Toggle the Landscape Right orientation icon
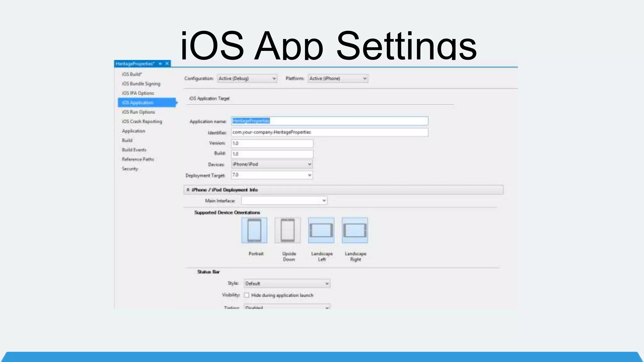 tap(355, 230)
